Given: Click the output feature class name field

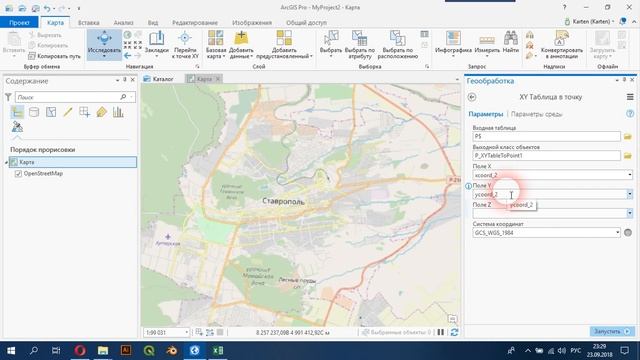Looking at the screenshot, I should [546, 156].
